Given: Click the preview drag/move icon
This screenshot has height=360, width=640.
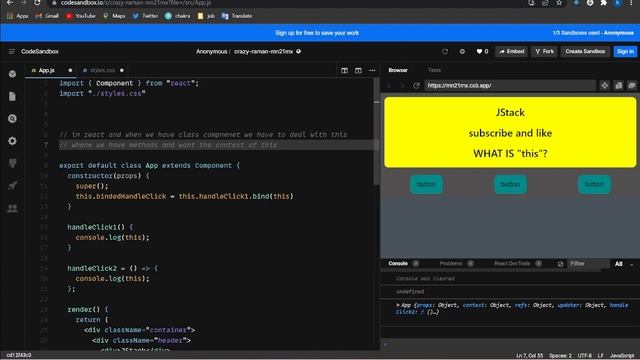Looking at the screenshot, I should pos(604,85).
